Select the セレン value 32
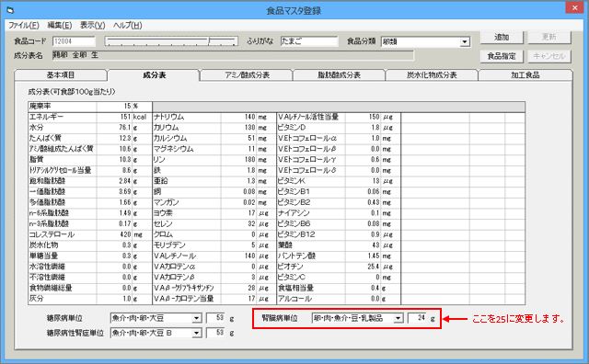Screen dimensions: 589x364 click(x=238, y=223)
